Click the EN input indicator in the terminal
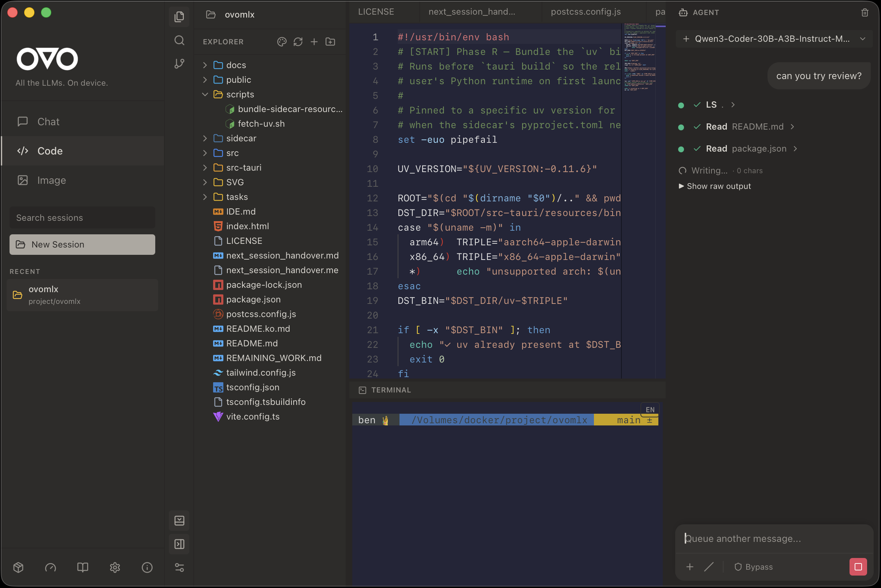Viewport: 881px width, 588px height. [650, 409]
